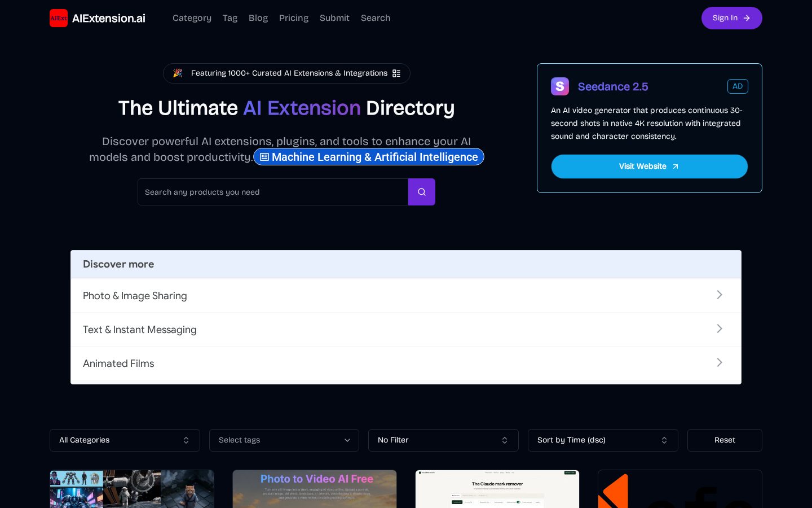Open the Sort by Time (dsc) dropdown
This screenshot has width=812, height=508.
click(603, 440)
